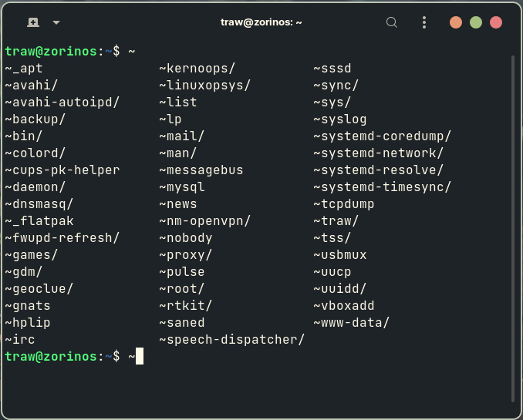
Task: Click the ~fwupd-refresh/ entry
Action: 62,238
